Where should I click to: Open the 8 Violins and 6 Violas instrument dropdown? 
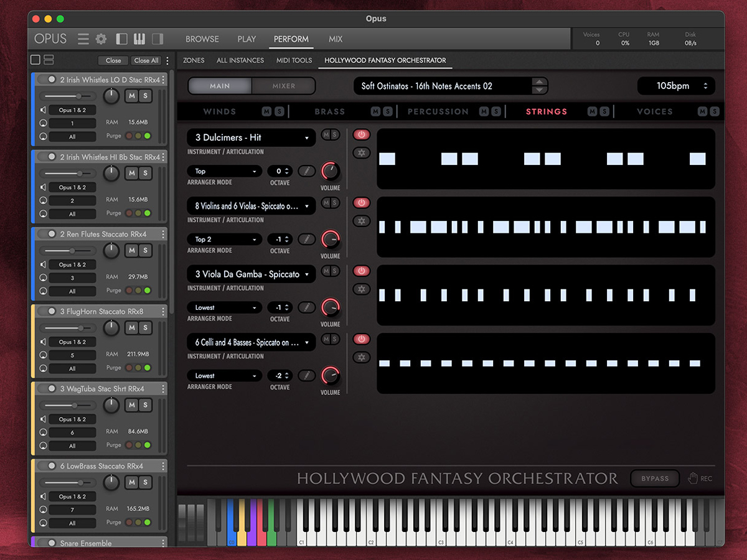tap(251, 206)
